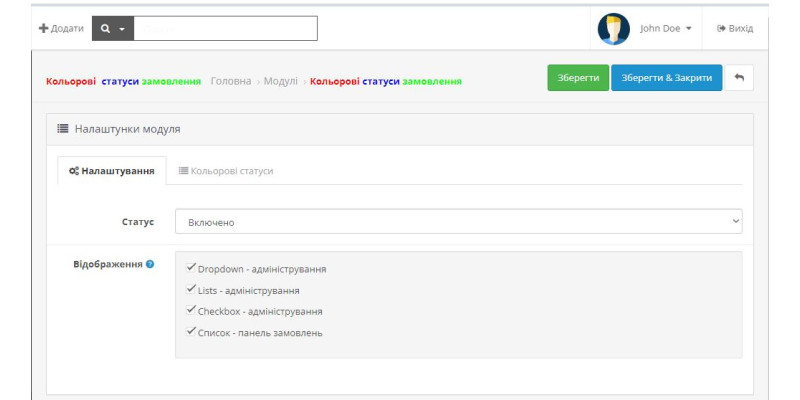Open the Модулі breadcrumb link
Image resolution: width=800 pixels, height=400 pixels.
(x=281, y=81)
